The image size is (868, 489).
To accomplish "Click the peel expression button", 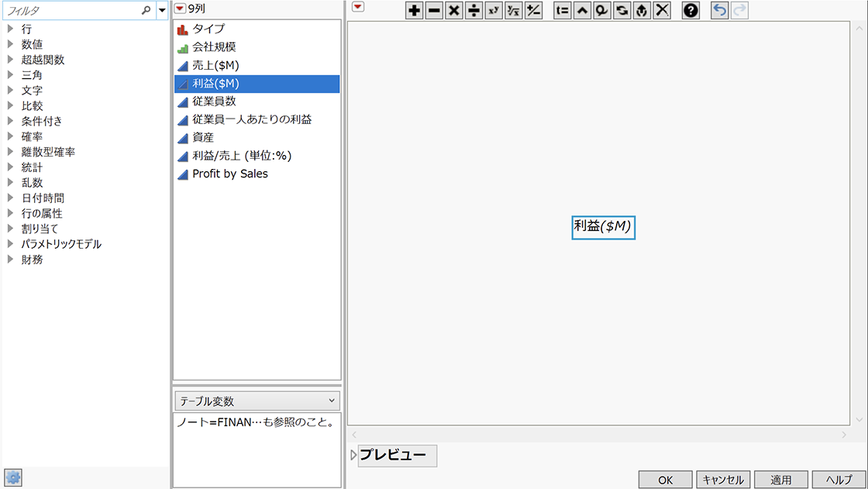I will (602, 11).
